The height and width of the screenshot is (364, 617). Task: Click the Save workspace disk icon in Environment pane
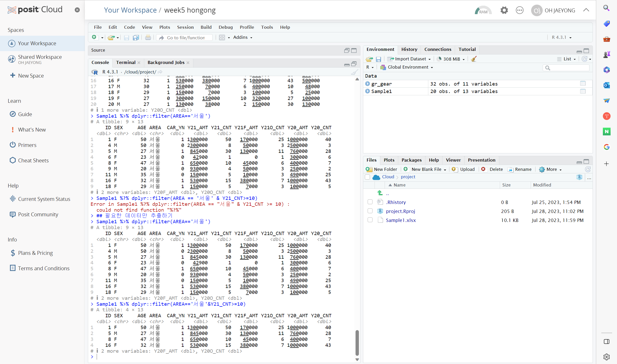coord(378,59)
